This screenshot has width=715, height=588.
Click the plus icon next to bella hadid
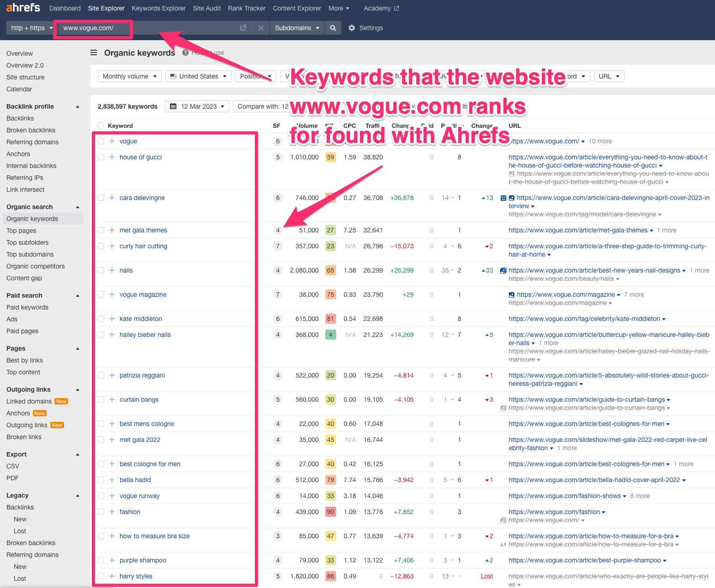(x=112, y=480)
